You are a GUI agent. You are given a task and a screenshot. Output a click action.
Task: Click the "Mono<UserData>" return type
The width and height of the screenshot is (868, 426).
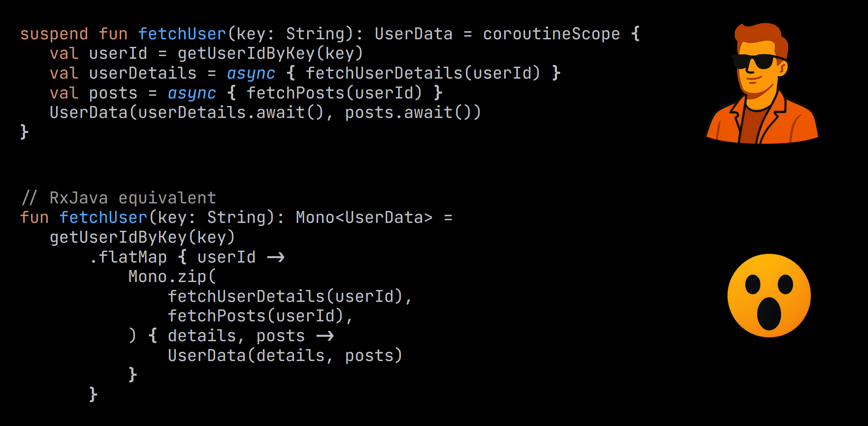pyautogui.click(x=364, y=217)
